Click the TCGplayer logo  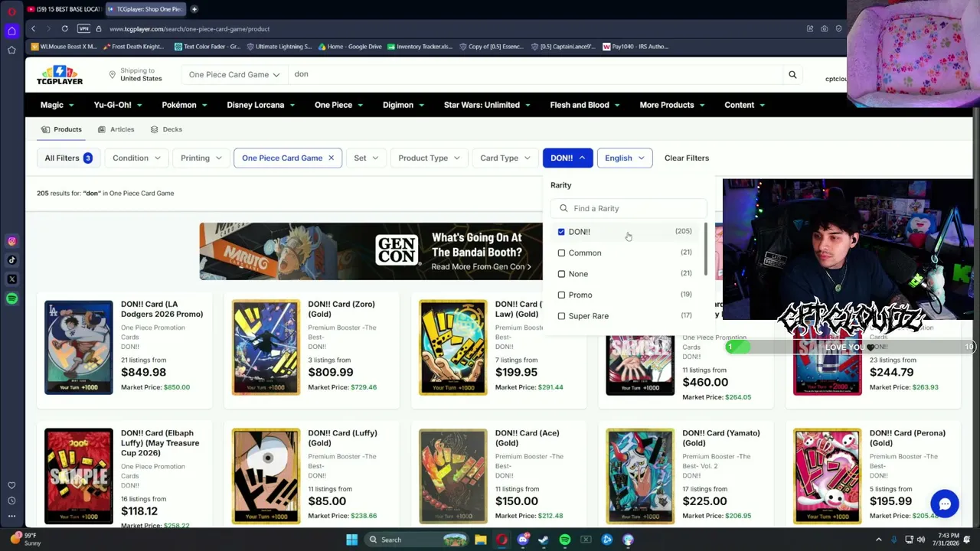(60, 75)
